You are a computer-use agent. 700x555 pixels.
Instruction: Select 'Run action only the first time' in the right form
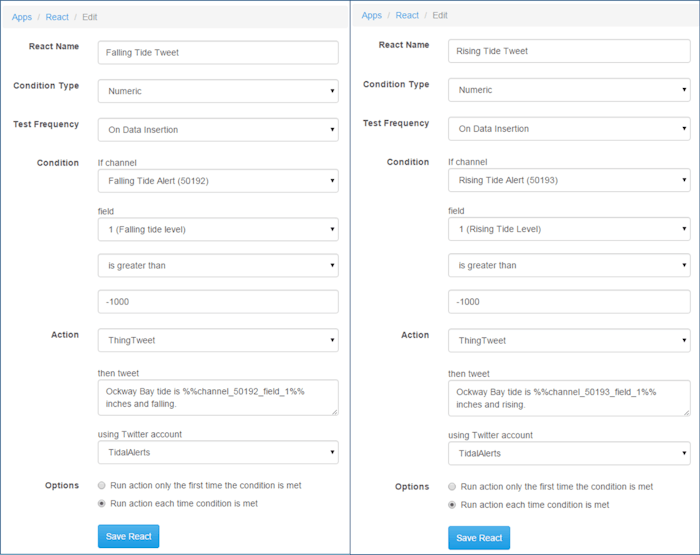[x=455, y=486]
